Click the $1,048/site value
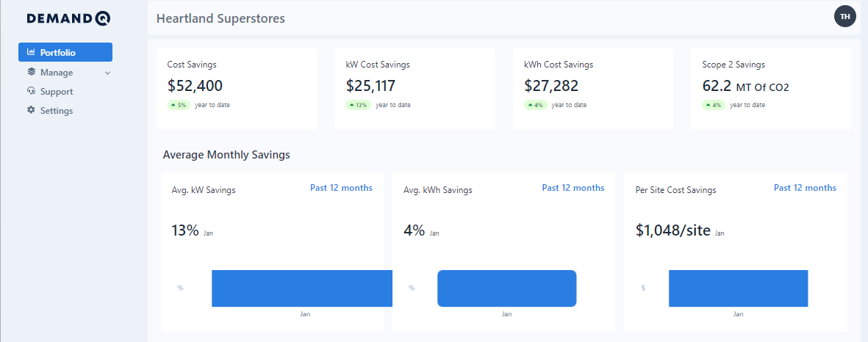Viewport: 868px width, 342px height. pyautogui.click(x=673, y=230)
